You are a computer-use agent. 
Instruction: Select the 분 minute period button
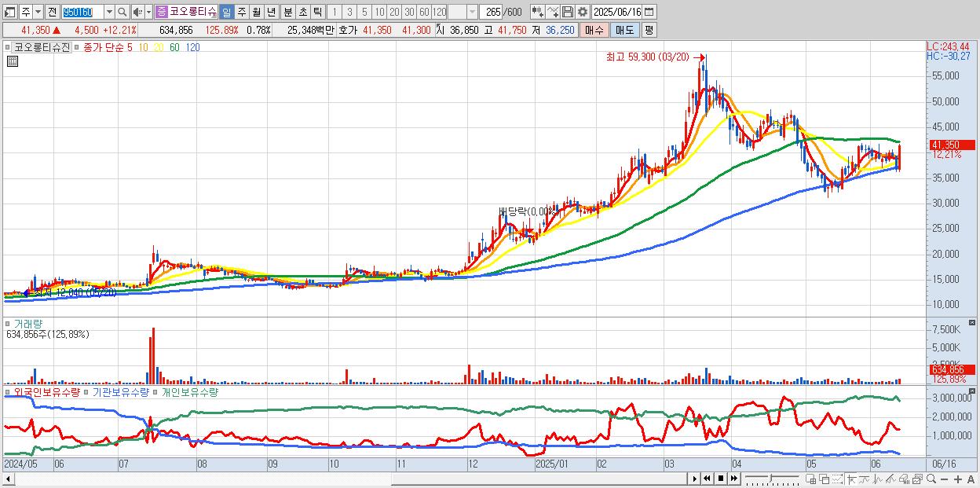coord(287,12)
